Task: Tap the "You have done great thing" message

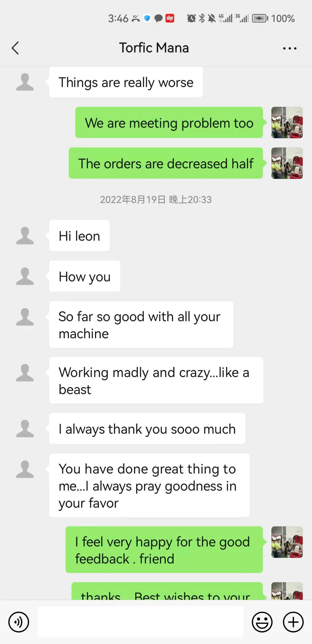Action: coord(149,485)
